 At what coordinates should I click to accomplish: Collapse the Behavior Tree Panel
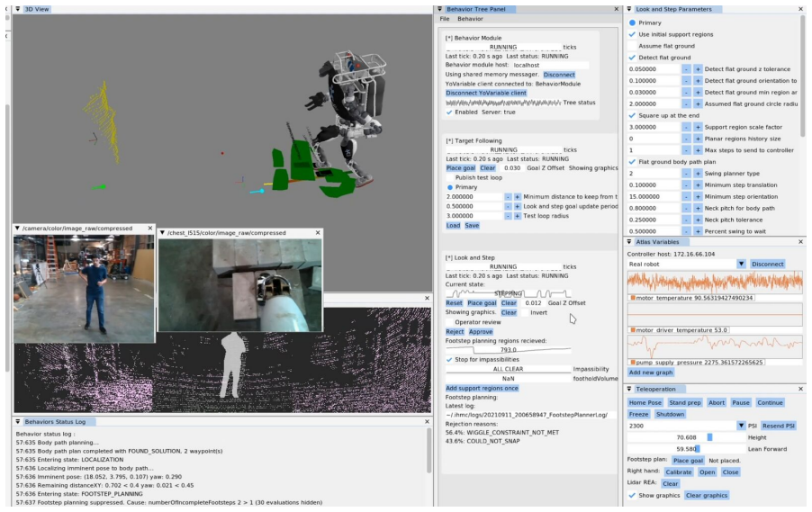tap(440, 9)
